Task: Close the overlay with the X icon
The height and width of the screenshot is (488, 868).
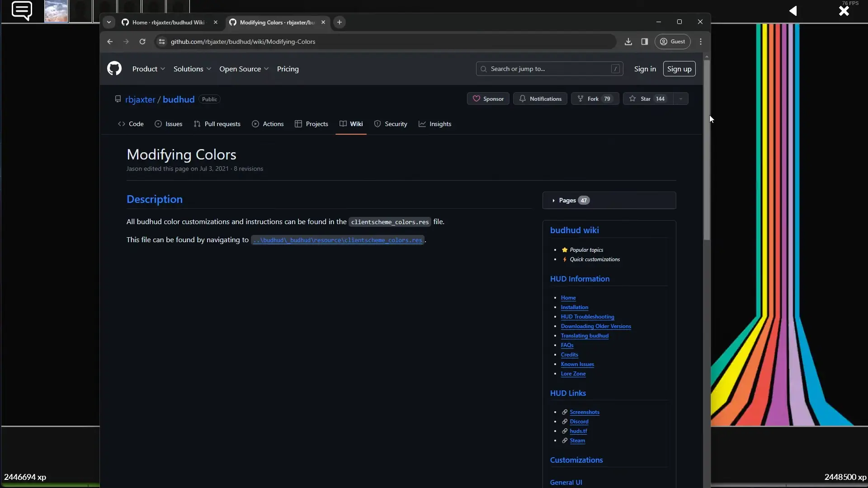Action: tap(844, 11)
